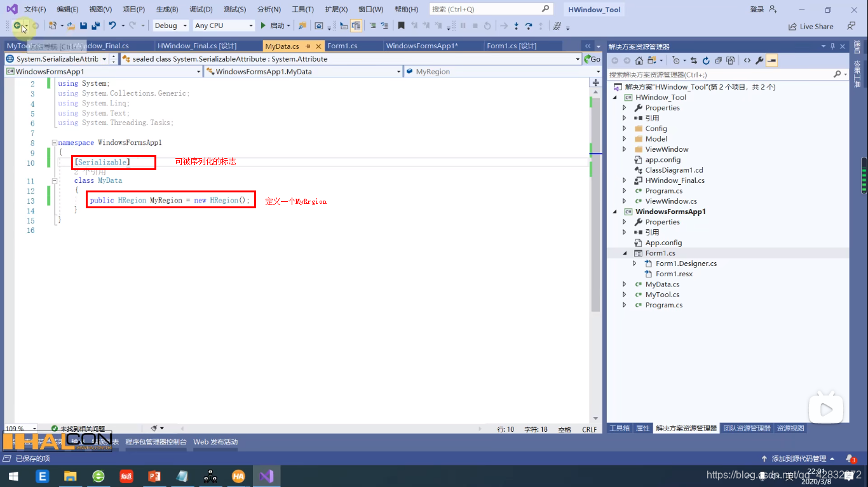Collapse the namespace block in code editor
The width and height of the screenshot is (868, 487).
point(54,143)
